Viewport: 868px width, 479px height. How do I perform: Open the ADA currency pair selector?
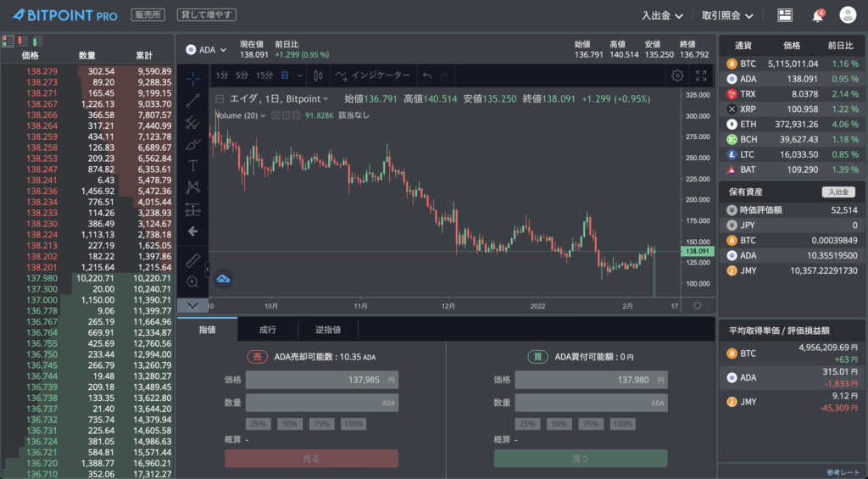click(203, 50)
